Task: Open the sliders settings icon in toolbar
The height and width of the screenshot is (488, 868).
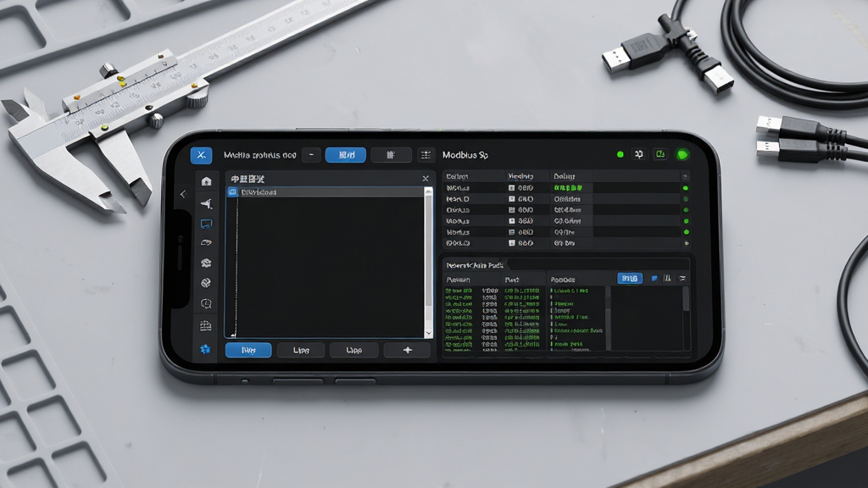Action: click(x=426, y=155)
